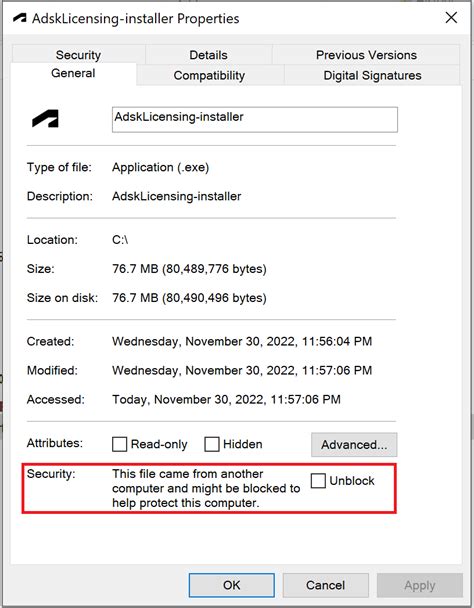This screenshot has height=608, width=474.
Task: Click the window title 'AdskLicensing-installer Properties'
Action: tap(135, 19)
